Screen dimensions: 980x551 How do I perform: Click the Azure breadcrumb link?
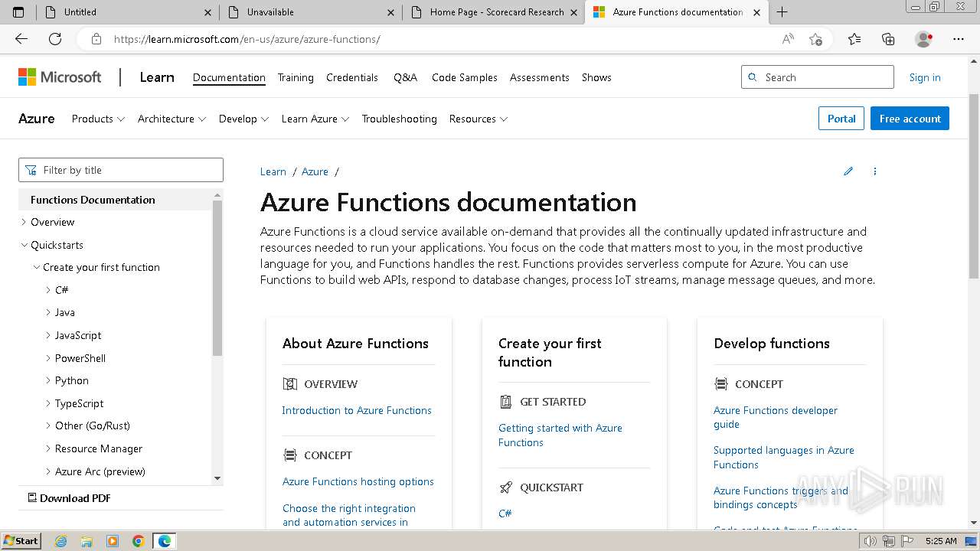[315, 171]
